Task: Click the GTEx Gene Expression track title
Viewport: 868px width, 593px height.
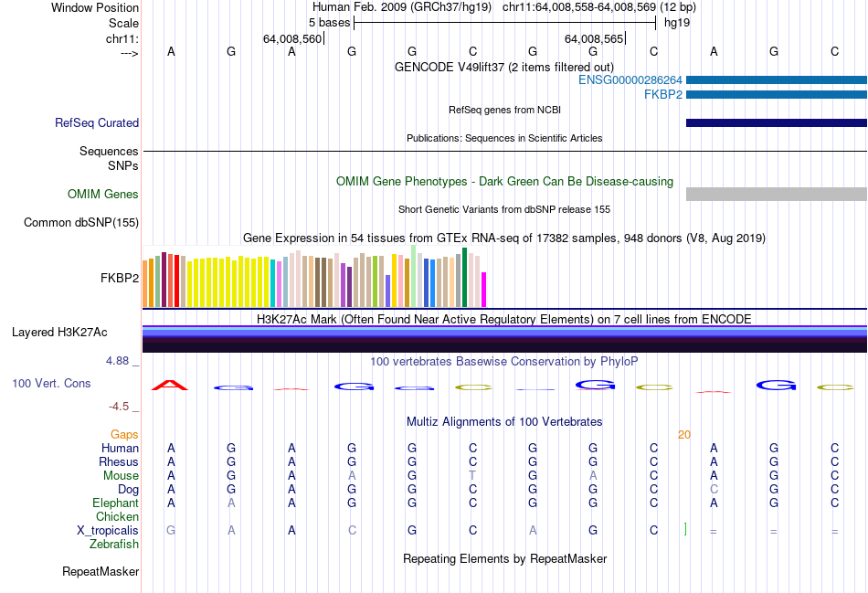Action: click(x=504, y=238)
